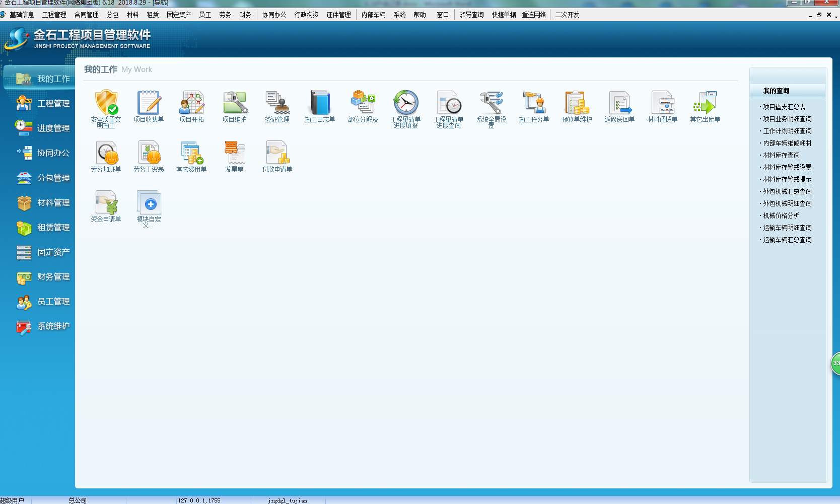
Task: Open 外包机械明细查询 link
Action: click(x=787, y=203)
